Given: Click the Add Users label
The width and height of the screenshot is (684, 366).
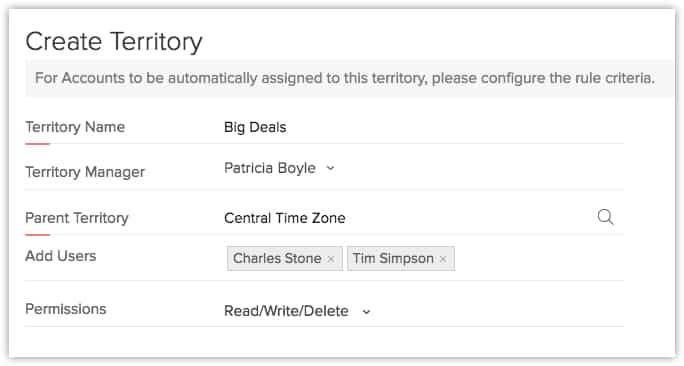Looking at the screenshot, I should click(61, 256).
